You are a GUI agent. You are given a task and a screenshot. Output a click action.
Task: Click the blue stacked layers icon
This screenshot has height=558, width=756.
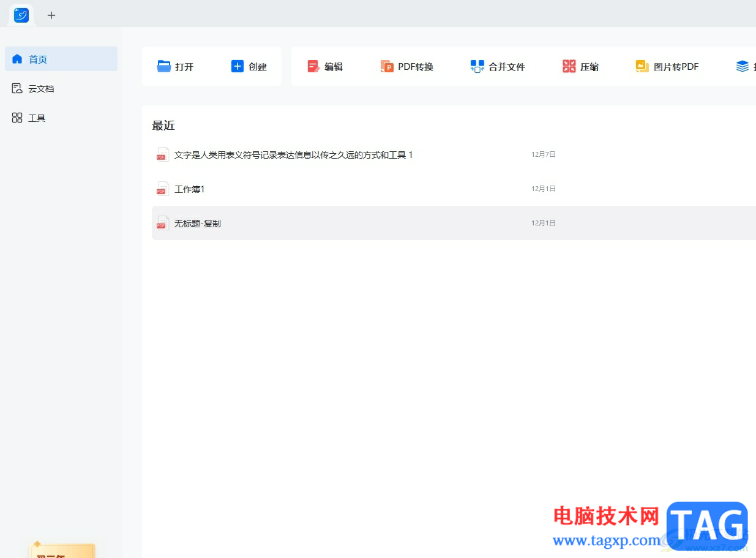tap(743, 66)
